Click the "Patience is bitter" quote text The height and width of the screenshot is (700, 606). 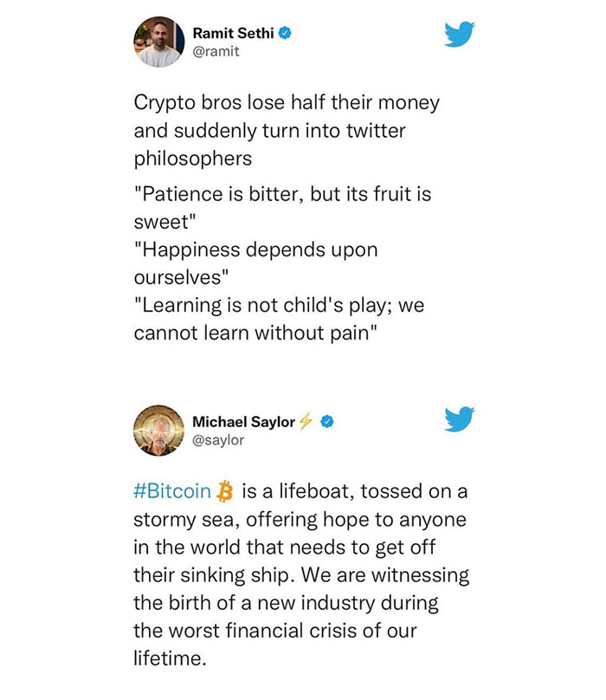pyautogui.click(x=282, y=208)
